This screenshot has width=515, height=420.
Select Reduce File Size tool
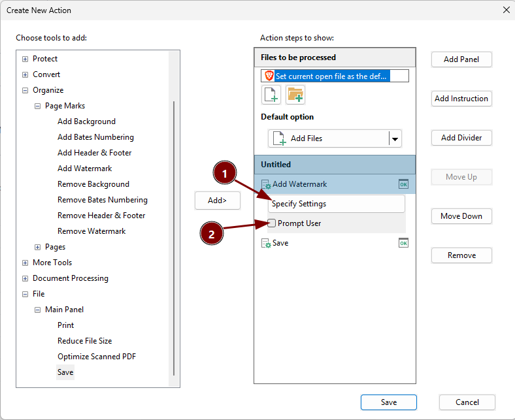pyautogui.click(x=84, y=341)
